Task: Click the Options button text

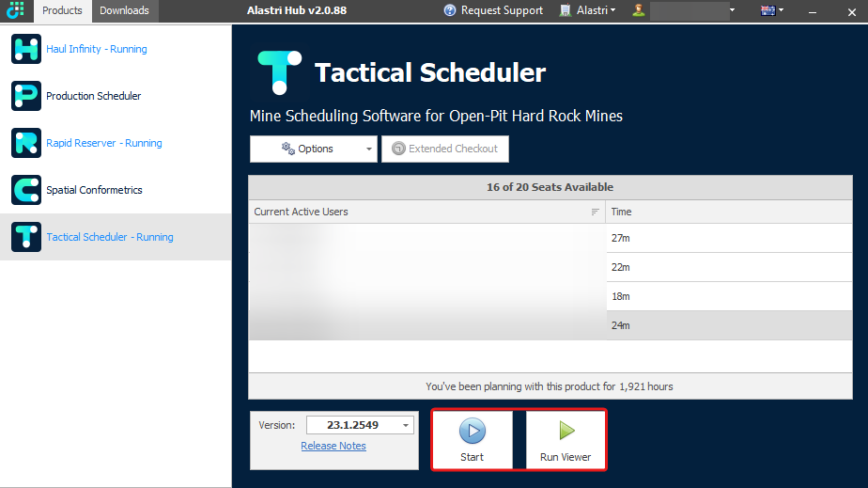Action: point(316,149)
